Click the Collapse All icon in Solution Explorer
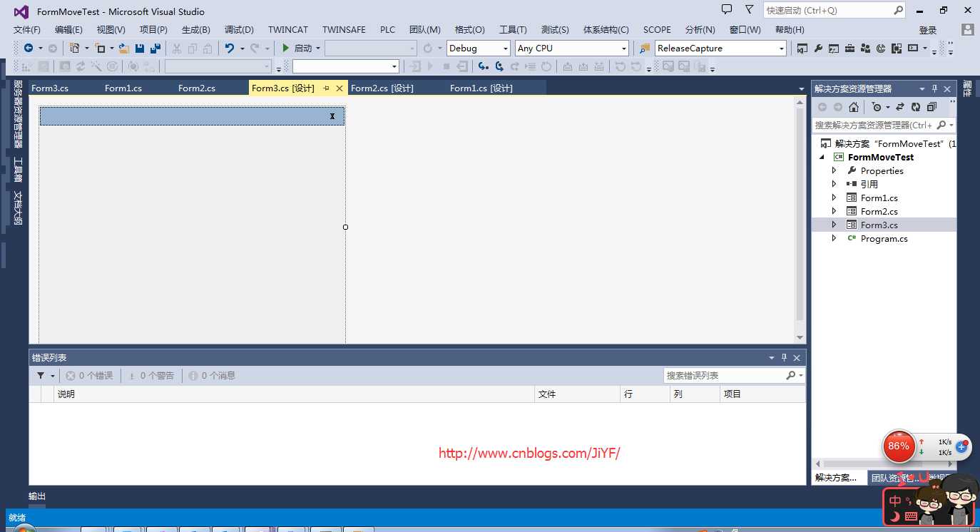Viewport: 980px width, 532px height. 931,107
